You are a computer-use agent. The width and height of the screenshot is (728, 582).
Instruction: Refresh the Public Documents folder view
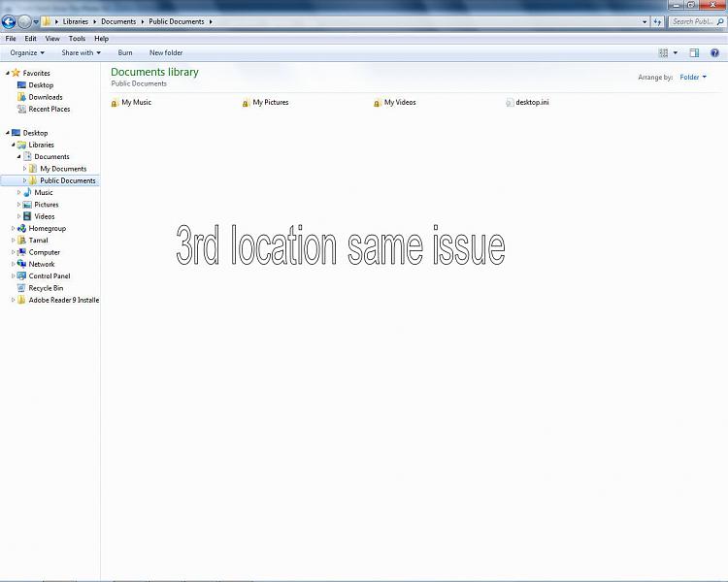[x=657, y=21]
